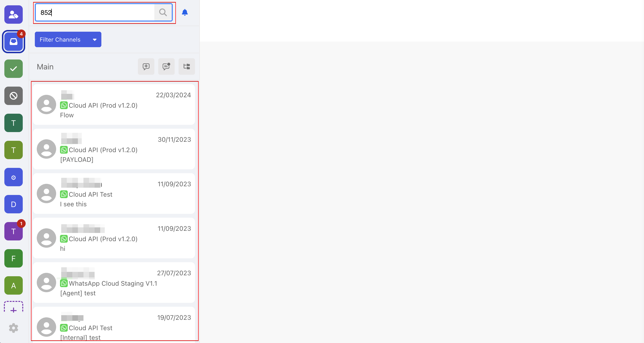This screenshot has height=343, width=644.
Task: Open the settings gear at bottom
Action: [x=14, y=328]
